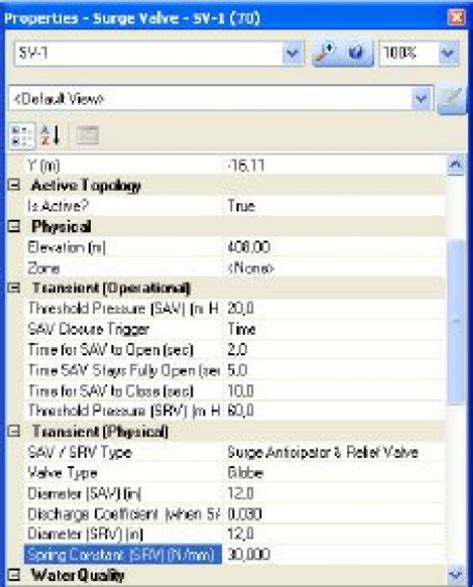Click the scrollbar up arrow
Viewport: 473px width, 587px height.
pos(456,165)
